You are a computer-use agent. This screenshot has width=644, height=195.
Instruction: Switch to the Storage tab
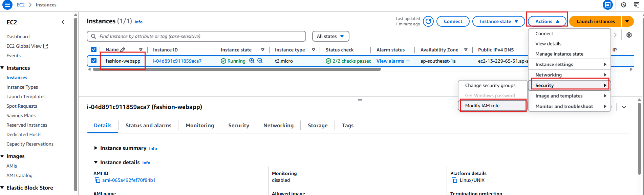tap(318, 126)
